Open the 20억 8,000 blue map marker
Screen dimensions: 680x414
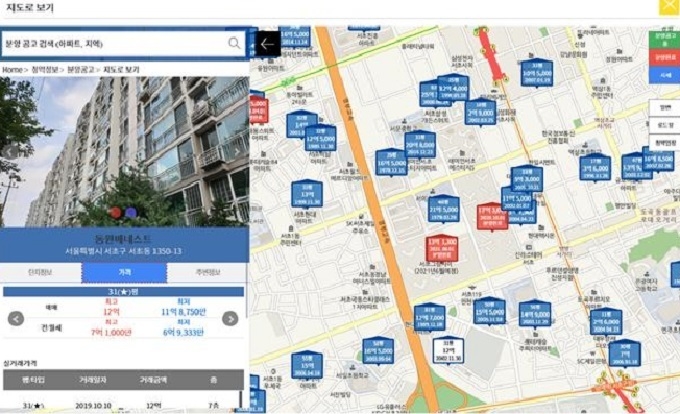(x=420, y=145)
